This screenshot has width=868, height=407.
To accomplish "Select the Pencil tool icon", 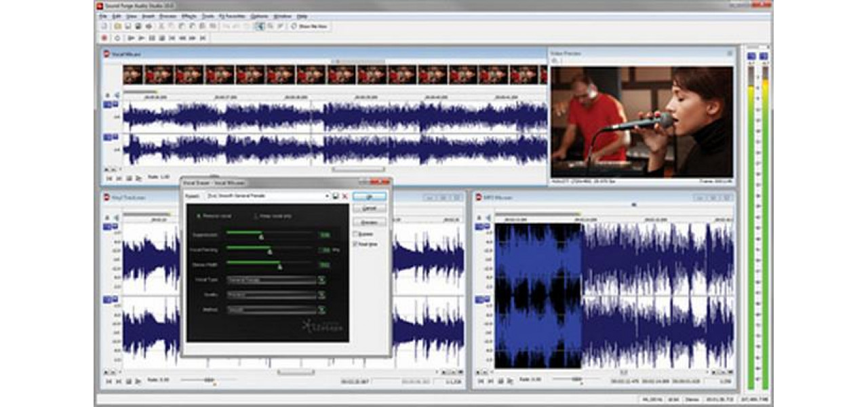I will pos(280,26).
